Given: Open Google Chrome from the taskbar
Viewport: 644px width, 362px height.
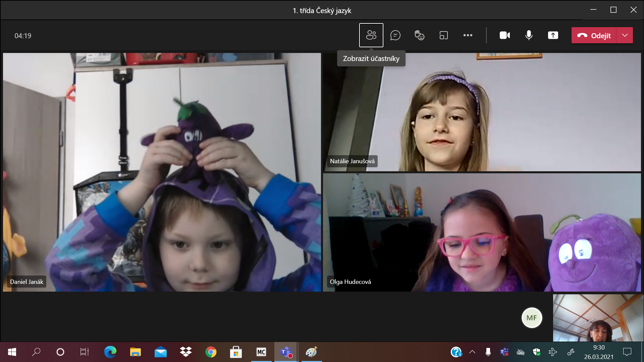Looking at the screenshot, I should coord(211,352).
